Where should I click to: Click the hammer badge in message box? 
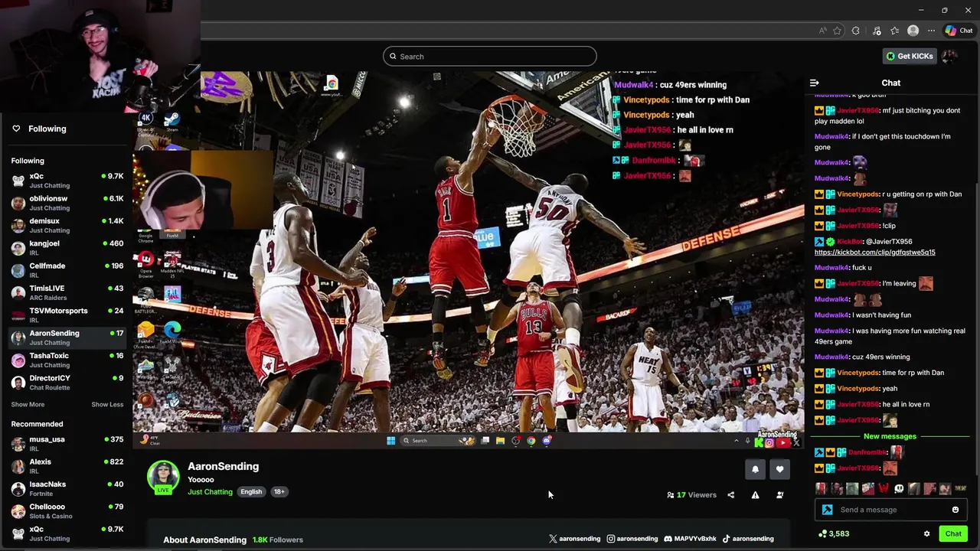[827, 510]
